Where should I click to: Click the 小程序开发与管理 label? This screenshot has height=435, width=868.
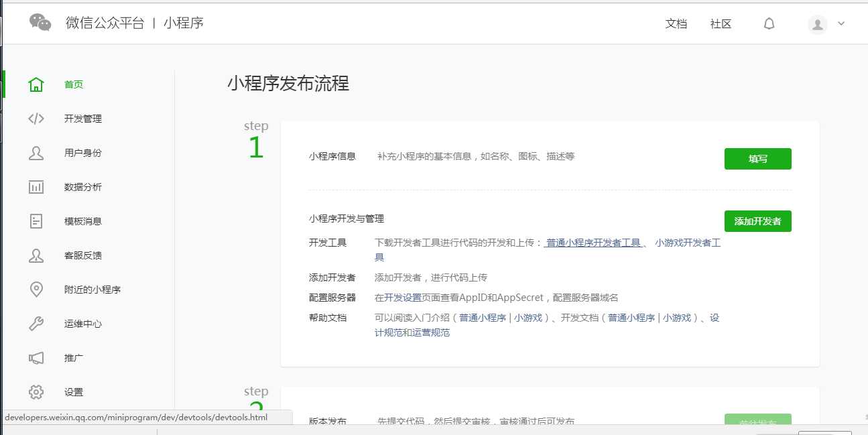click(x=347, y=219)
